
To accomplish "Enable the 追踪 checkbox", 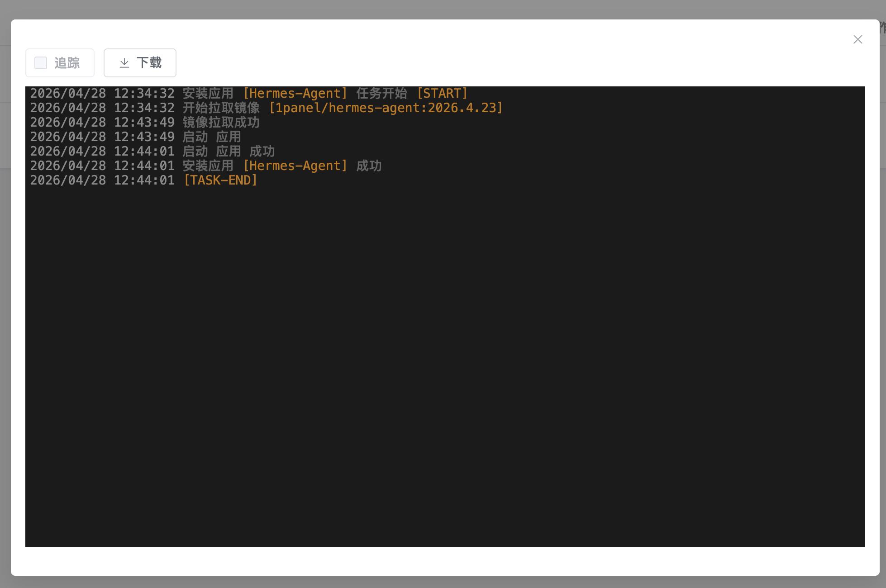I will pos(41,63).
